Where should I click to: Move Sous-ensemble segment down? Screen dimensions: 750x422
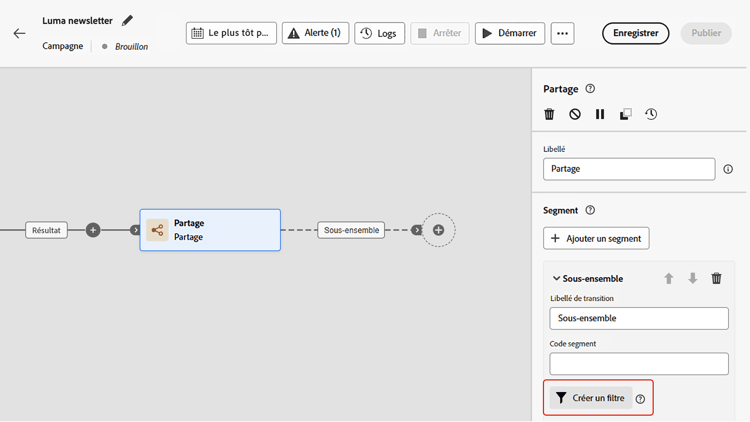[x=693, y=278]
